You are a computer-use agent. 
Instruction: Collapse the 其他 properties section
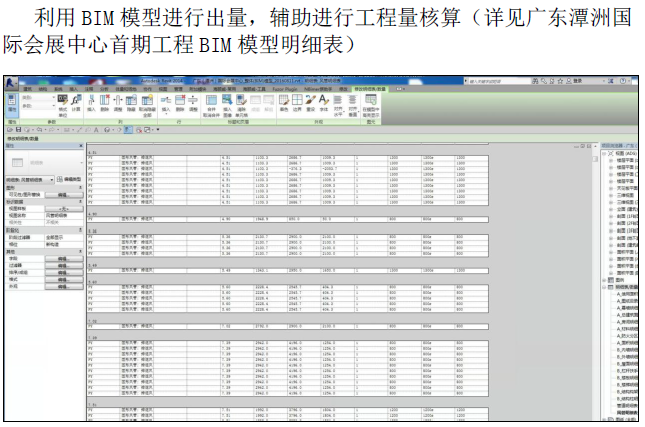click(80, 251)
